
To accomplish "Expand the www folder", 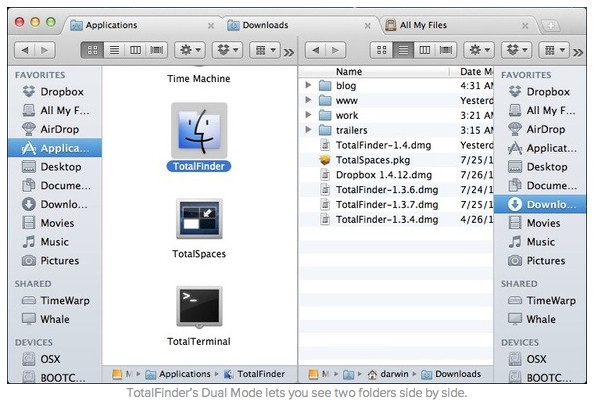I will pos(308,100).
